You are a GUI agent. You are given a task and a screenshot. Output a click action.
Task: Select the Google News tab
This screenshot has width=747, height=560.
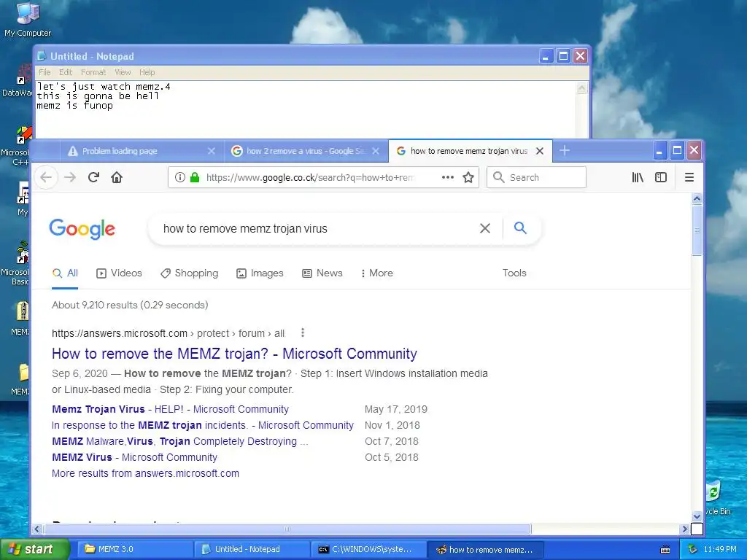322,273
